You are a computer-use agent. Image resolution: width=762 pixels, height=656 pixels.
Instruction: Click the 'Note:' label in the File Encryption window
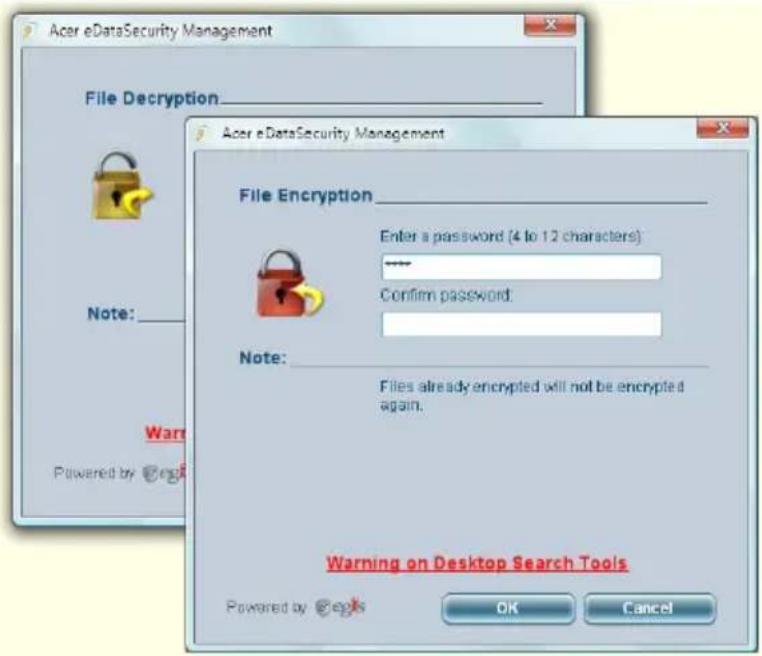[263, 358]
